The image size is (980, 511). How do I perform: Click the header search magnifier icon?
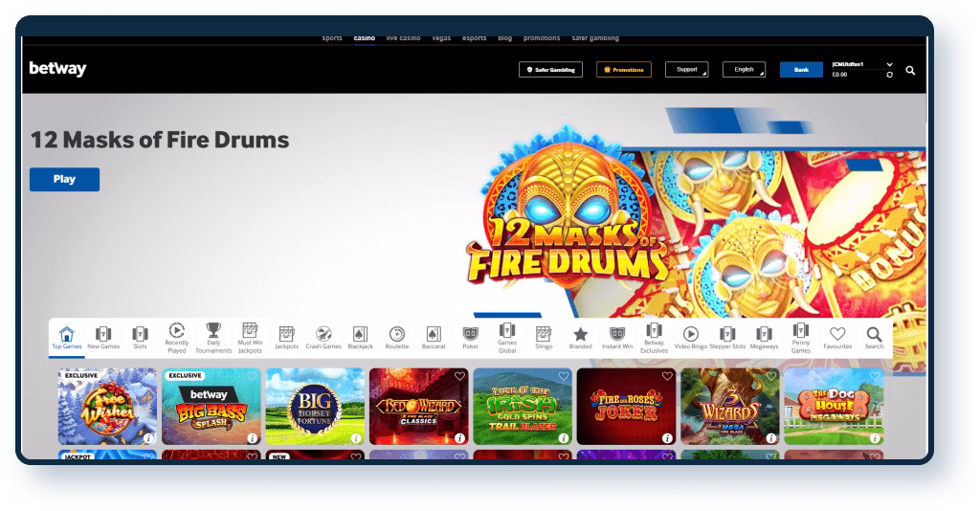tap(910, 71)
